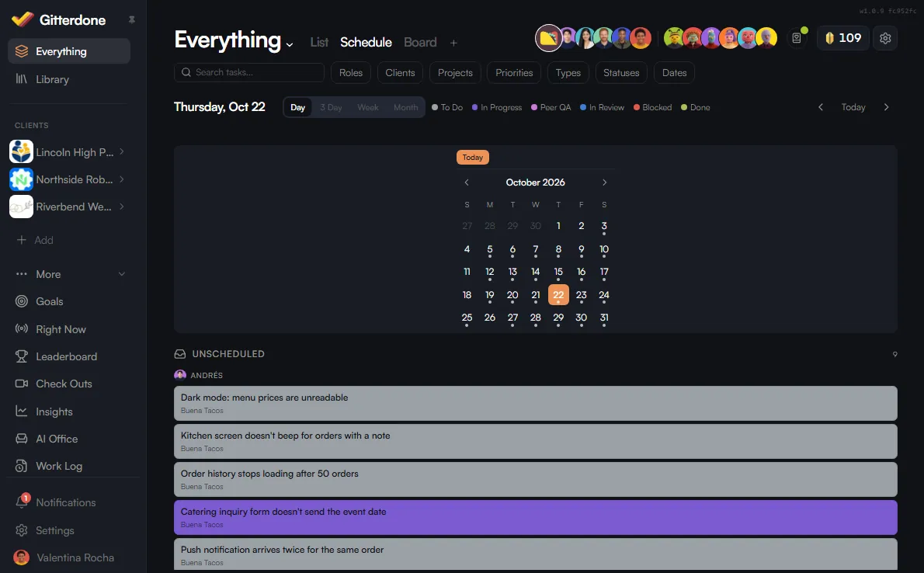Toggle the Done status legend

696,107
